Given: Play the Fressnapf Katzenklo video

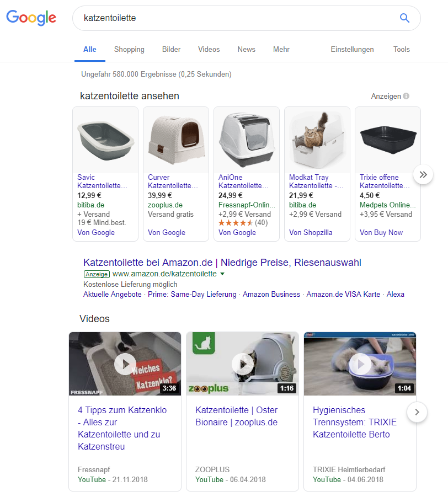Looking at the screenshot, I should tap(125, 364).
